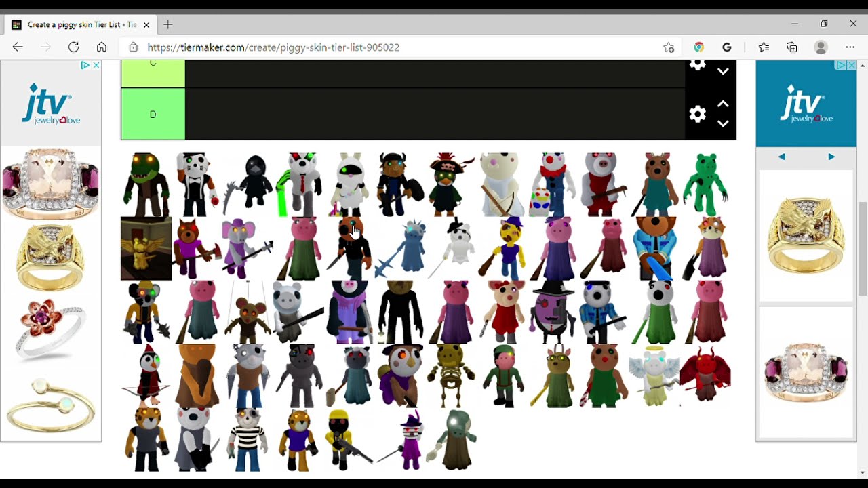Open the user profile avatar icon
The height and width of the screenshot is (488, 868).
821,47
